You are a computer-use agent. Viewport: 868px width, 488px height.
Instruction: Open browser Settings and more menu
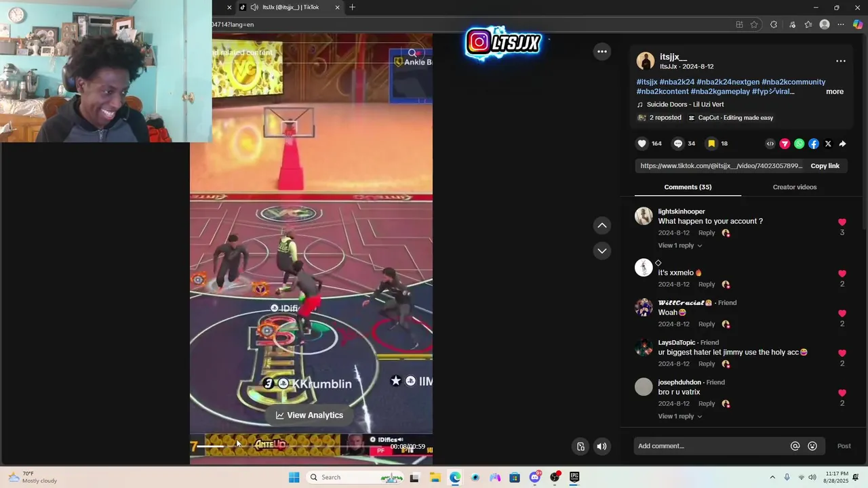tap(841, 24)
